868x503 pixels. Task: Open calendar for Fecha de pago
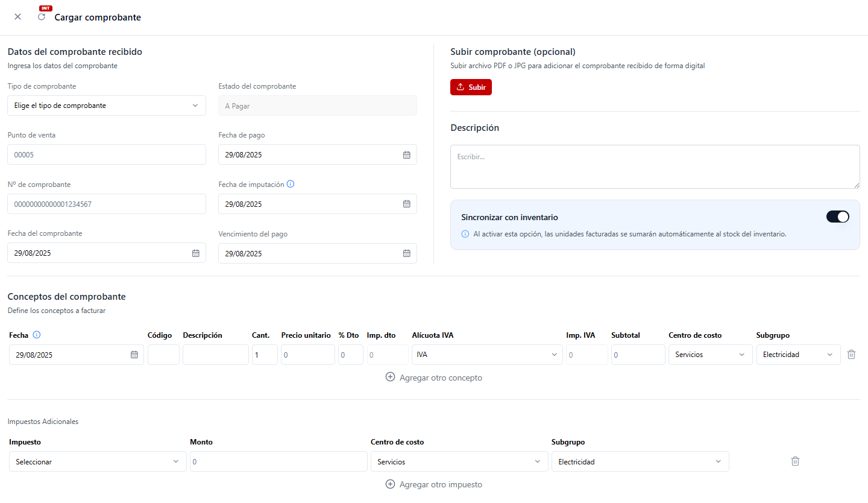point(406,155)
